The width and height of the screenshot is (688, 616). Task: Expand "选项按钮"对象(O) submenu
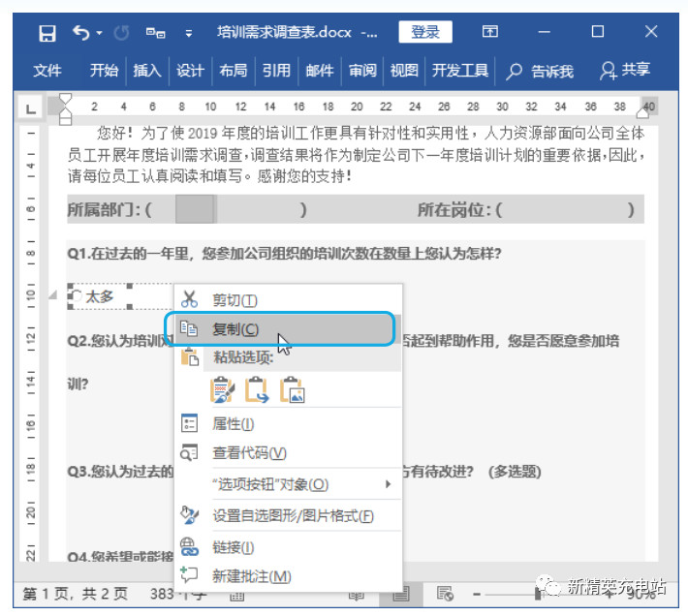tap(288, 484)
